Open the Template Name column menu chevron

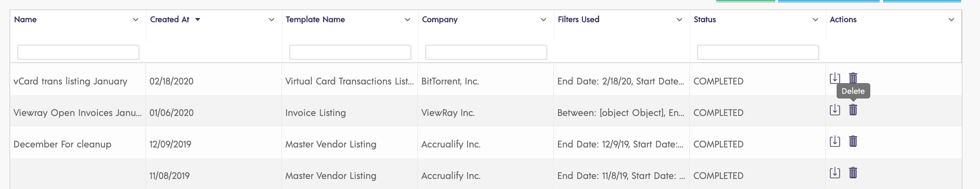[407, 20]
